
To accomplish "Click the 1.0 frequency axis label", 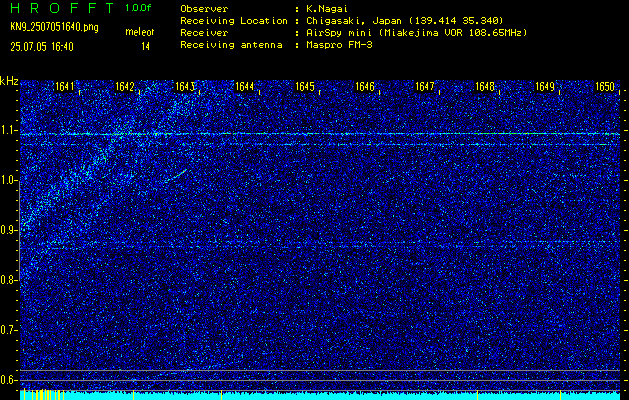I will tap(9, 181).
